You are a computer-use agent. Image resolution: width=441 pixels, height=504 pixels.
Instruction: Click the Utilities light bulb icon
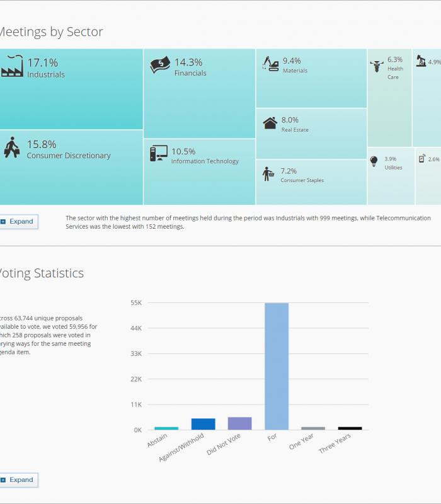(x=374, y=161)
